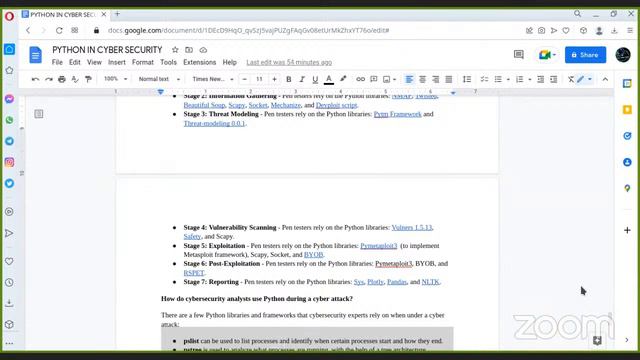Open Google Tasks in side panel
The image size is (640, 360).
pyautogui.click(x=627, y=136)
